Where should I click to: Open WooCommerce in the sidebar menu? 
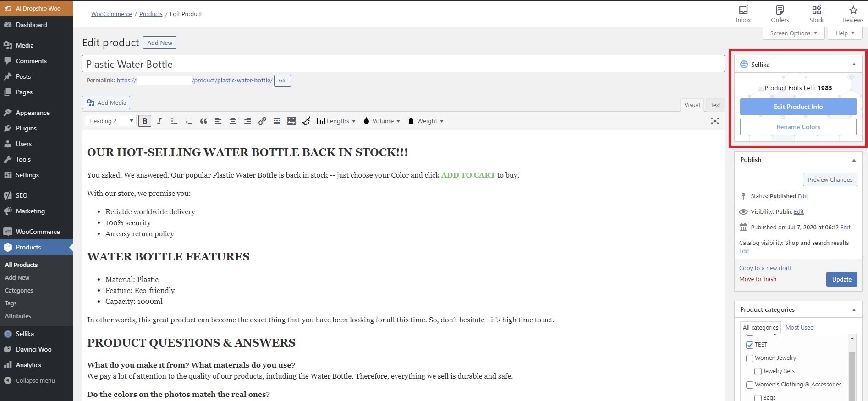tap(38, 232)
